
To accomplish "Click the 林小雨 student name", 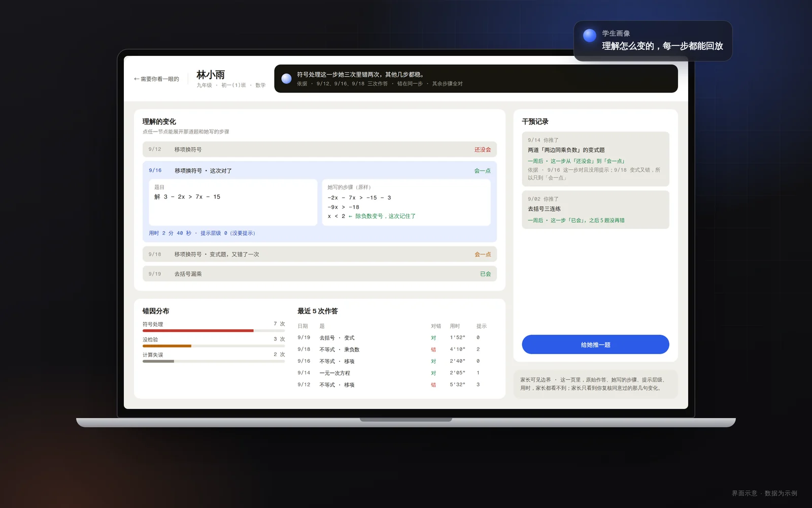I will click(211, 75).
